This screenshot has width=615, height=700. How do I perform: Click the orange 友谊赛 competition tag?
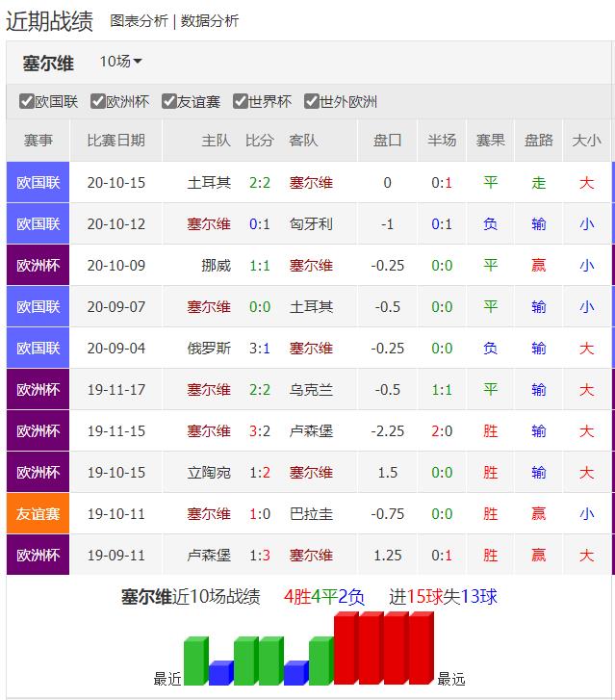38,514
